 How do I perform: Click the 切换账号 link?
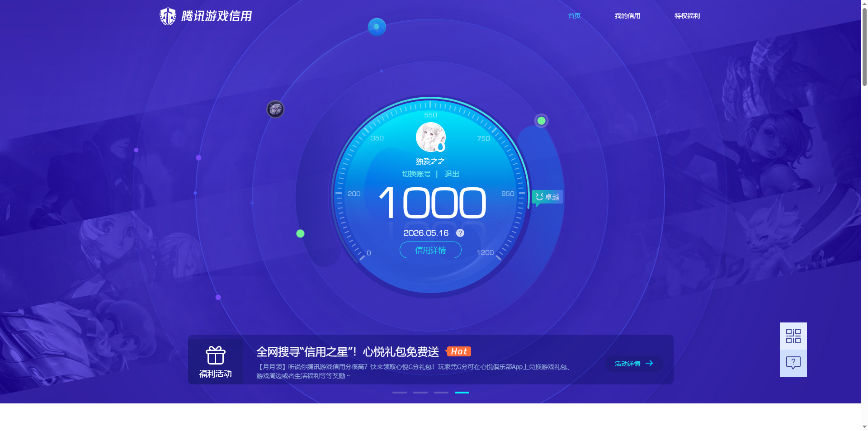416,174
